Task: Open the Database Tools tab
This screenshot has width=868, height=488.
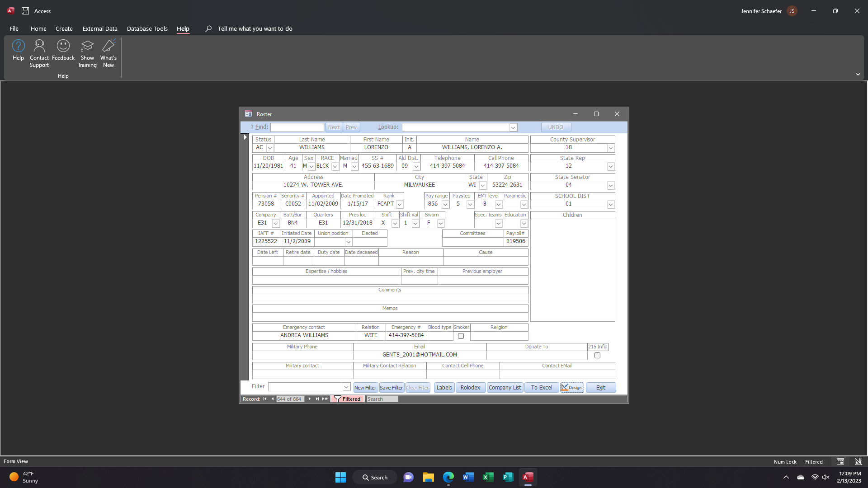Action: [147, 28]
